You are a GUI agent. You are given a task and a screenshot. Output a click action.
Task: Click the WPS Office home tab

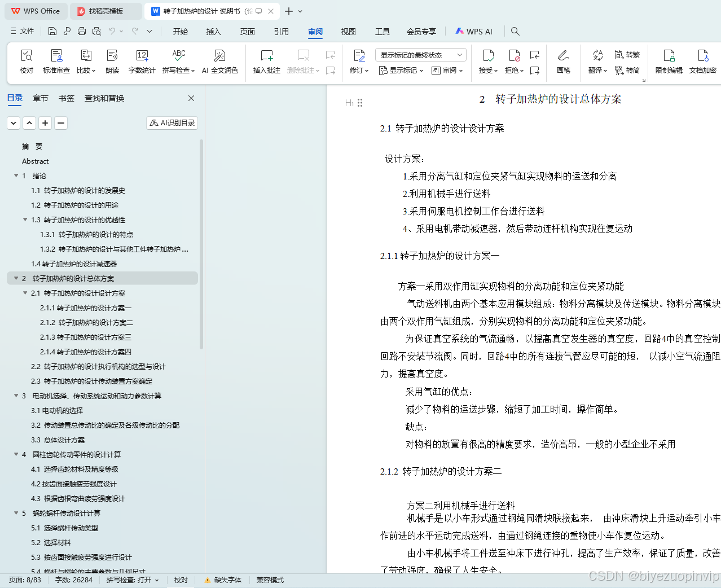36,11
